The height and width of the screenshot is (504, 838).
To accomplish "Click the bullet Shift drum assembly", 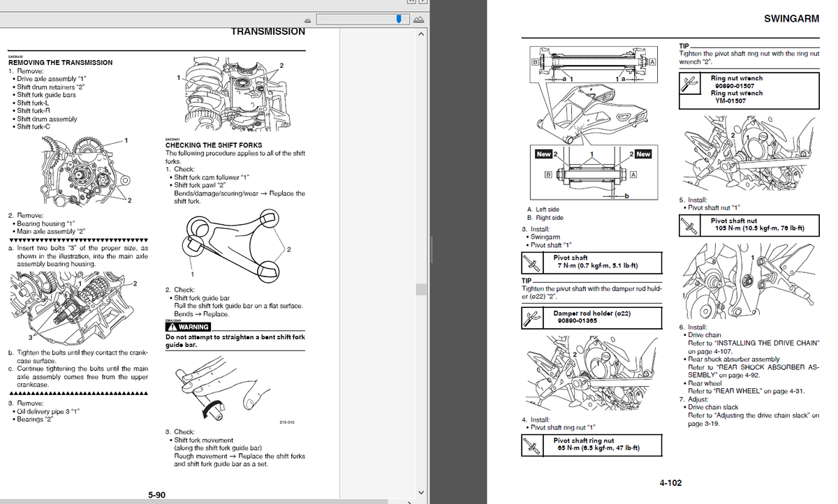I will 45,119.
